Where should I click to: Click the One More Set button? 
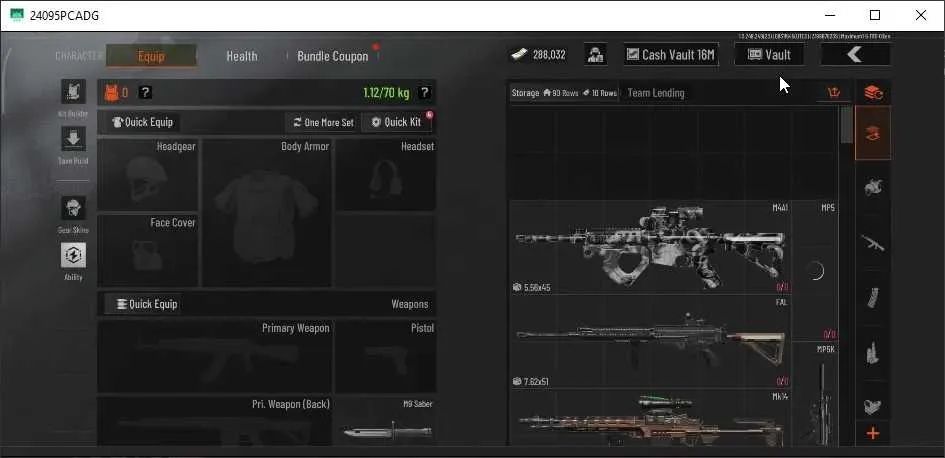point(323,122)
